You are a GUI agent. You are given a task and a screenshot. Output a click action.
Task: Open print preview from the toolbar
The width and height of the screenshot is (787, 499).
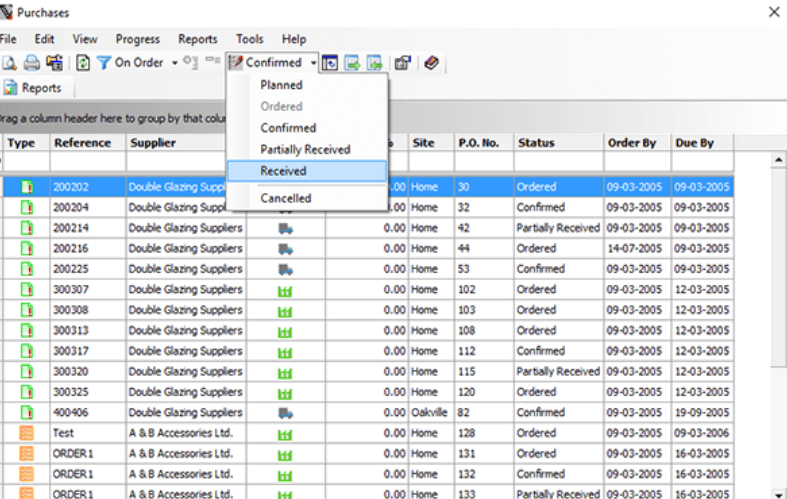[x=10, y=63]
